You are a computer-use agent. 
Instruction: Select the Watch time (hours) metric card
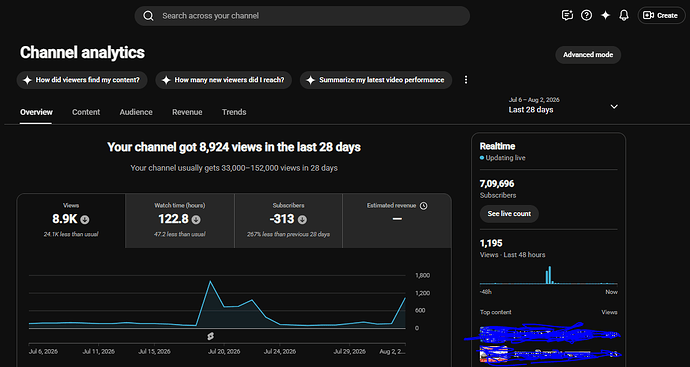(x=180, y=220)
